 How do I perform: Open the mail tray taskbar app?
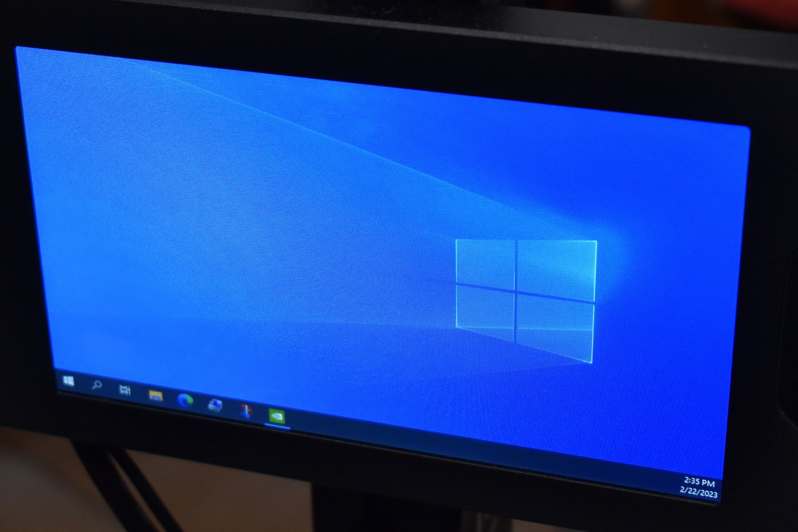[215, 405]
